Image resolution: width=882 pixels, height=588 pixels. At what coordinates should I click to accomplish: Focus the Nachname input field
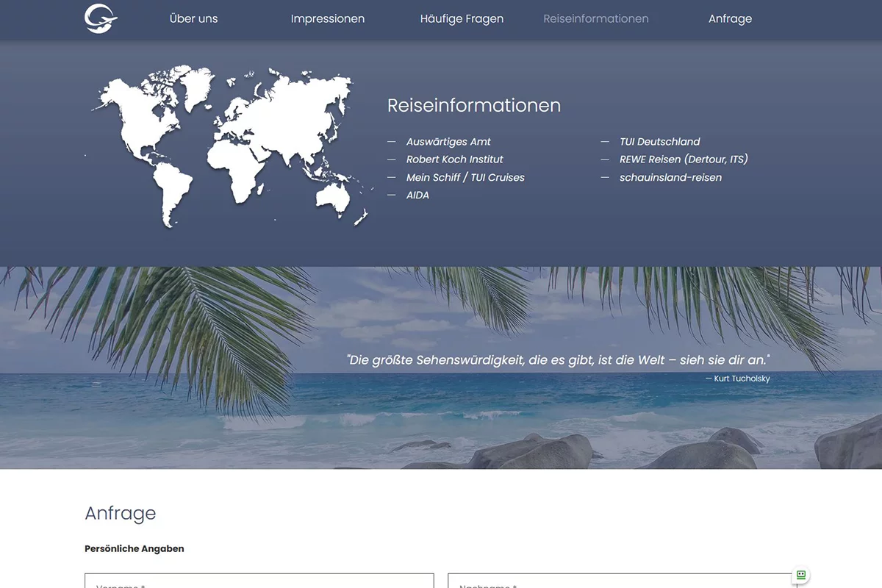click(623, 581)
